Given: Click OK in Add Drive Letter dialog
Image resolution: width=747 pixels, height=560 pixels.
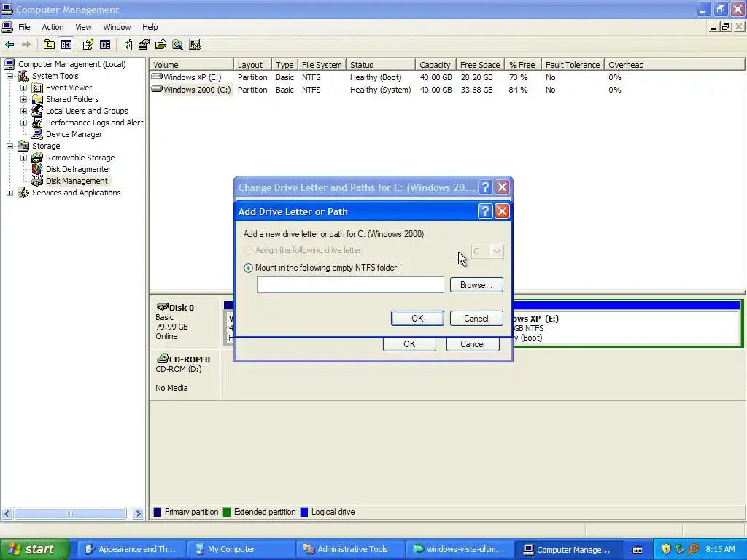Looking at the screenshot, I should click(417, 319).
